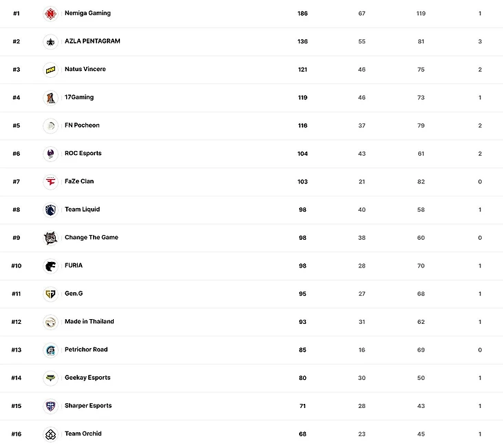Click the Nemiga Gaming team logo
Image resolution: width=503 pixels, height=448 pixels.
tap(50, 14)
